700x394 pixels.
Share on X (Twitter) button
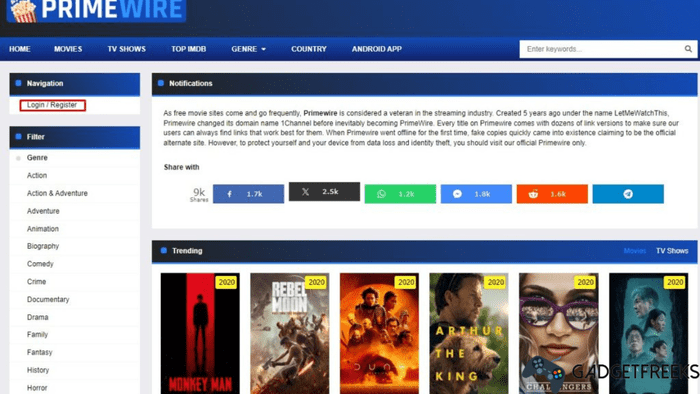click(324, 191)
